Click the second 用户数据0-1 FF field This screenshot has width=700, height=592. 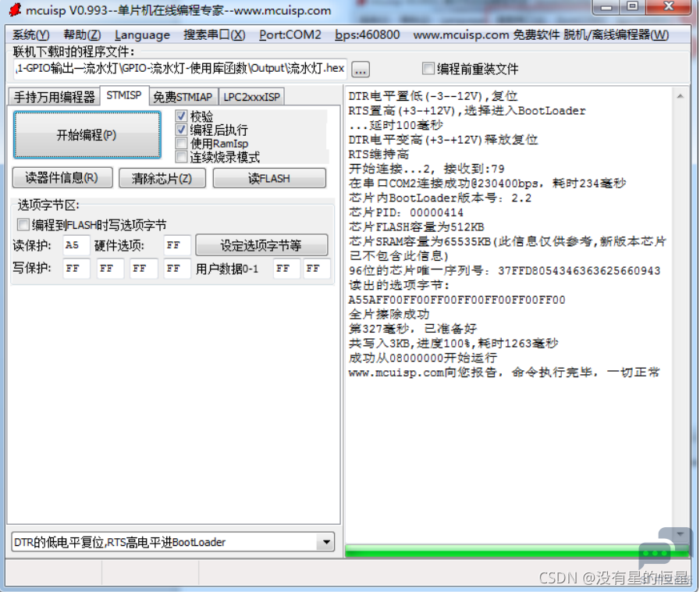(x=317, y=269)
